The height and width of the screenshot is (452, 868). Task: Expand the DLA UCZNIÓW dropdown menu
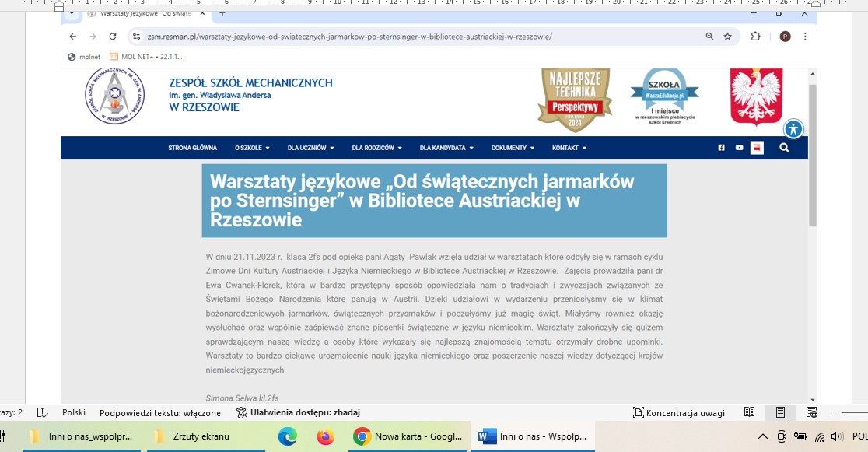point(311,148)
